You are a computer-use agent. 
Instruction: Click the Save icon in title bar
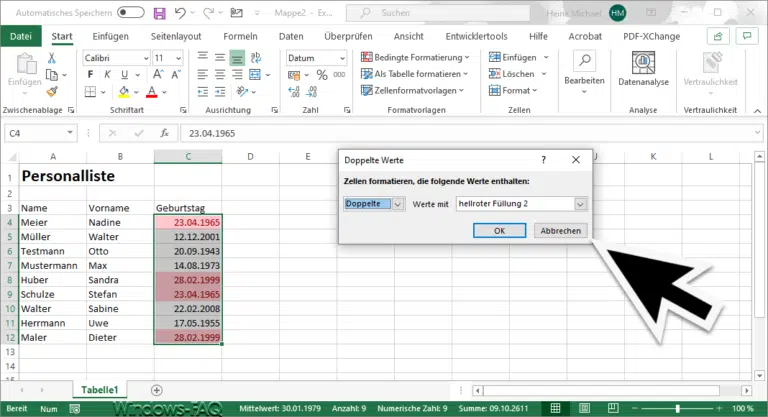160,13
